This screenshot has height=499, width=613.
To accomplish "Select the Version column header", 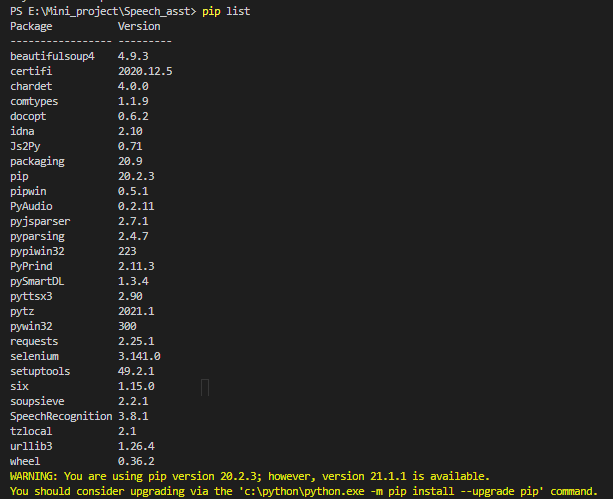I will pyautogui.click(x=139, y=26).
